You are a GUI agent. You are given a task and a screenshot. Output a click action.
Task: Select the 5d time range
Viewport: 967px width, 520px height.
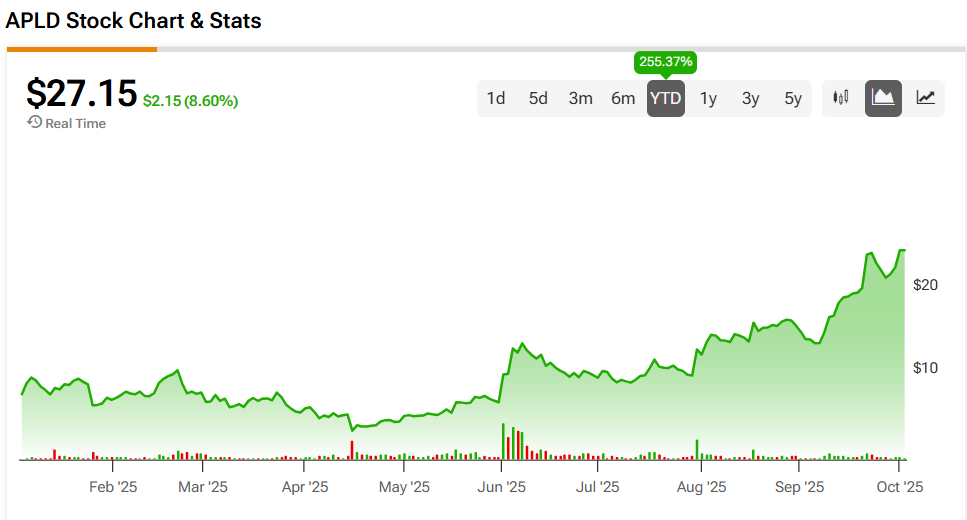tap(538, 98)
